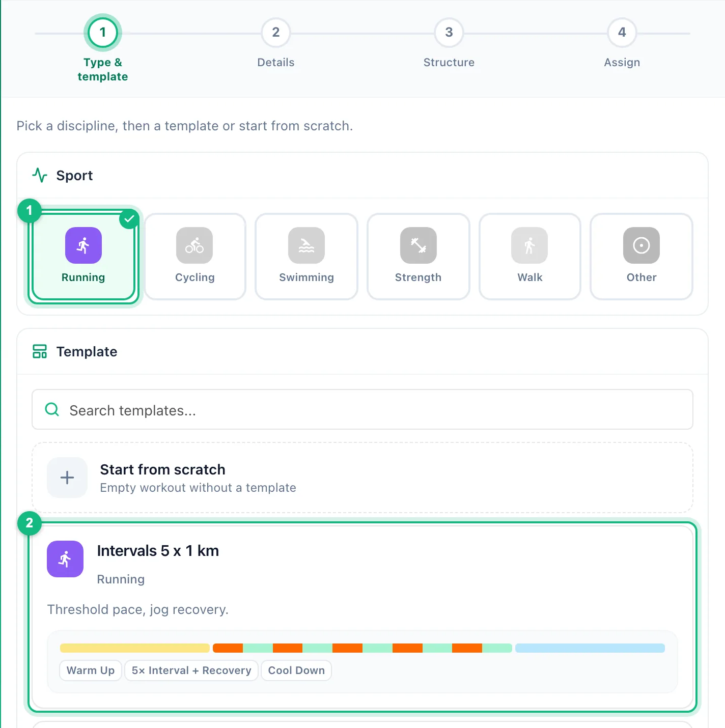Choose the Walk pedestrian icon
Image resolution: width=725 pixels, height=728 pixels.
coord(529,245)
